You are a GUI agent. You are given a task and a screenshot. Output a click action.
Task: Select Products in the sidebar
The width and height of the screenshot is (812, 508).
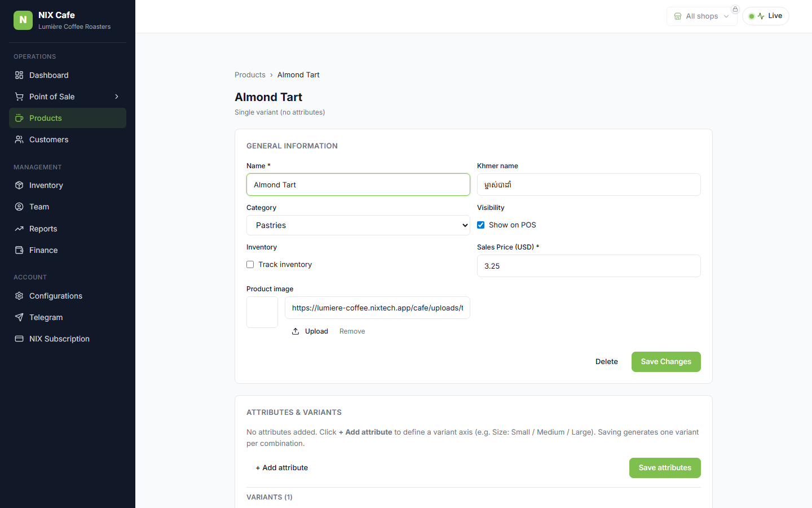tap(68, 118)
